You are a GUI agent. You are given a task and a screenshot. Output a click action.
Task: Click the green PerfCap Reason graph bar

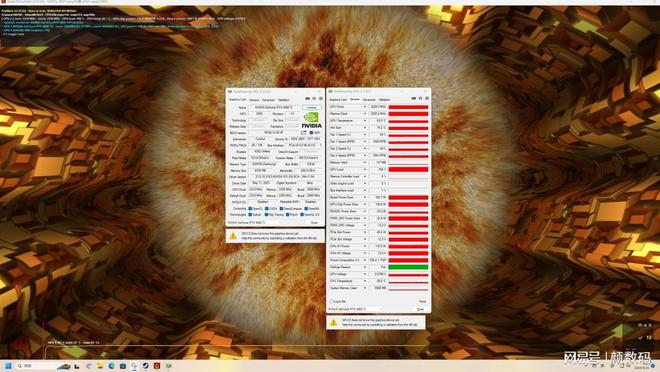[408, 267]
